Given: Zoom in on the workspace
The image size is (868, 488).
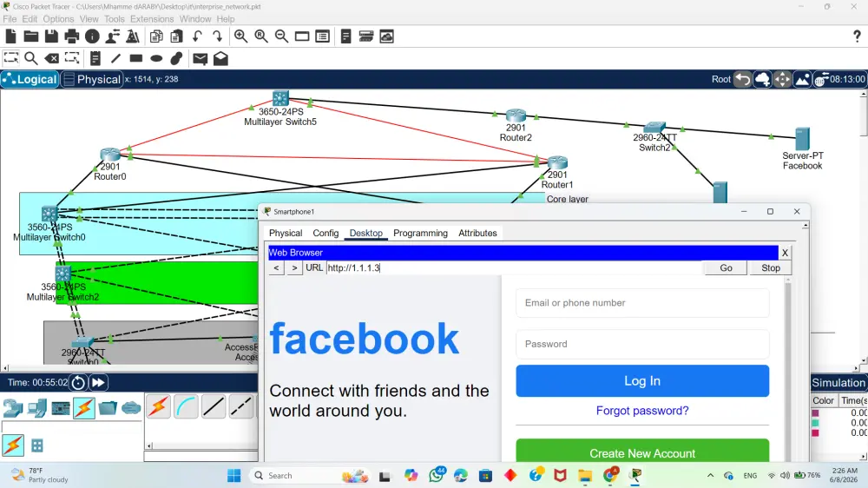Looking at the screenshot, I should pyautogui.click(x=240, y=36).
